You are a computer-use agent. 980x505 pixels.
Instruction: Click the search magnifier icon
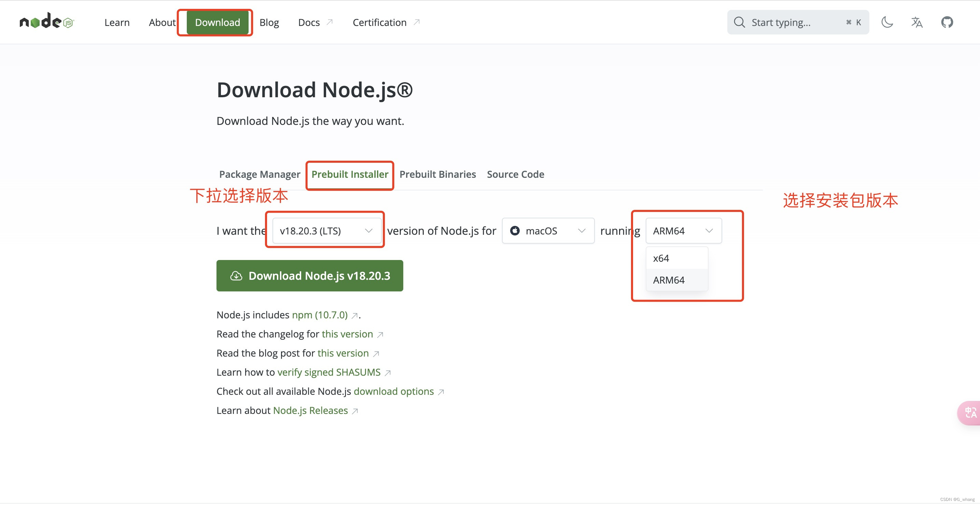pyautogui.click(x=740, y=22)
